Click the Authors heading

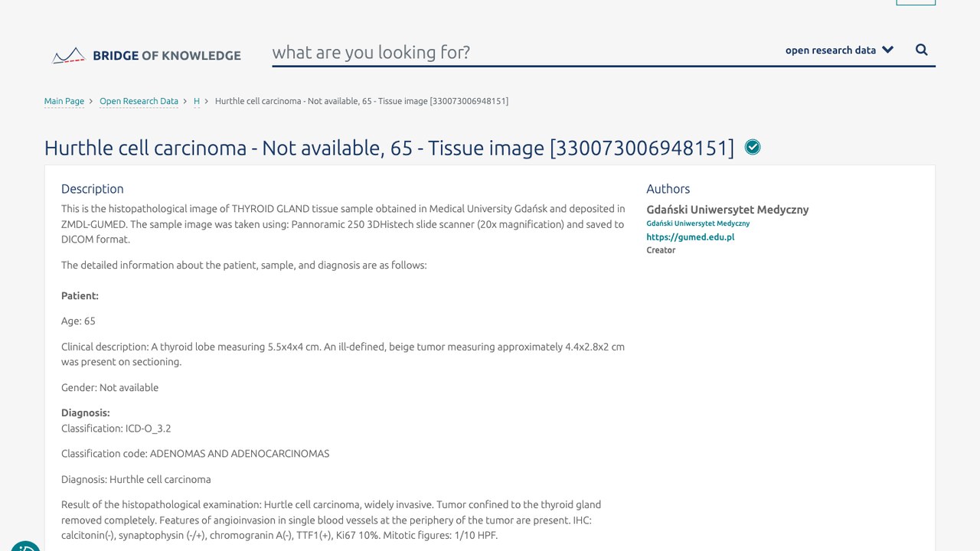[x=668, y=189]
